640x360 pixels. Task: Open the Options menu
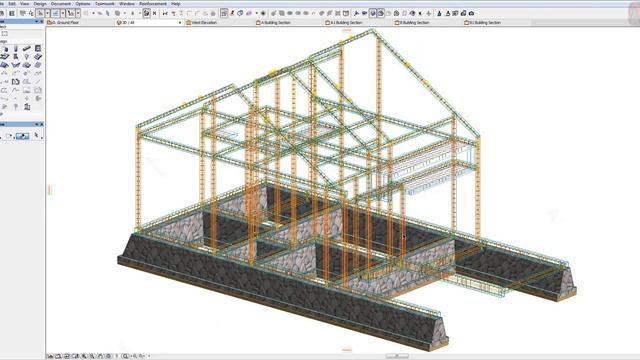pos(83,4)
